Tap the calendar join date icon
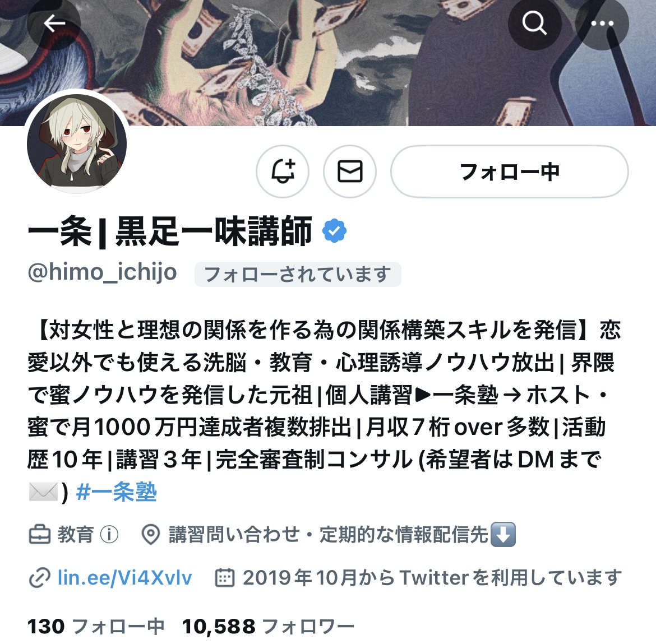 coord(224,577)
